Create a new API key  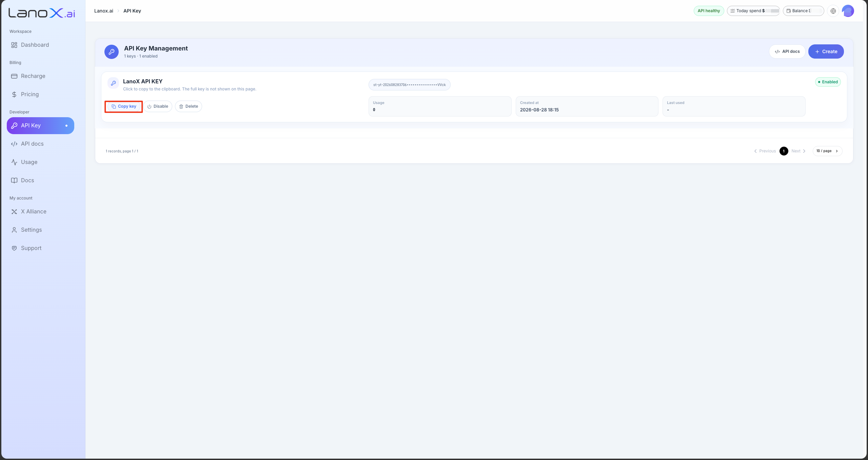[826, 51]
